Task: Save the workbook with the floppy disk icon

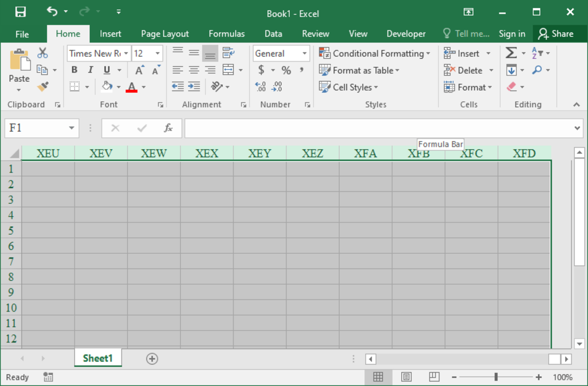Action: click(x=20, y=11)
